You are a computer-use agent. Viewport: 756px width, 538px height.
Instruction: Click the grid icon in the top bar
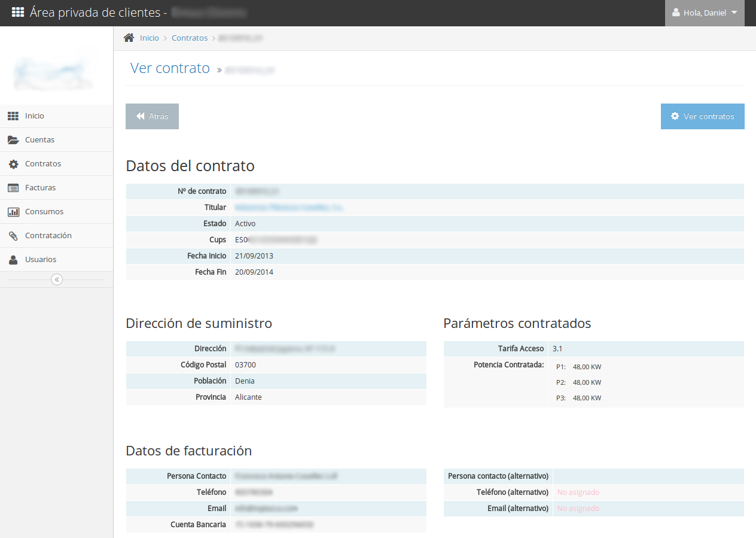click(17, 12)
